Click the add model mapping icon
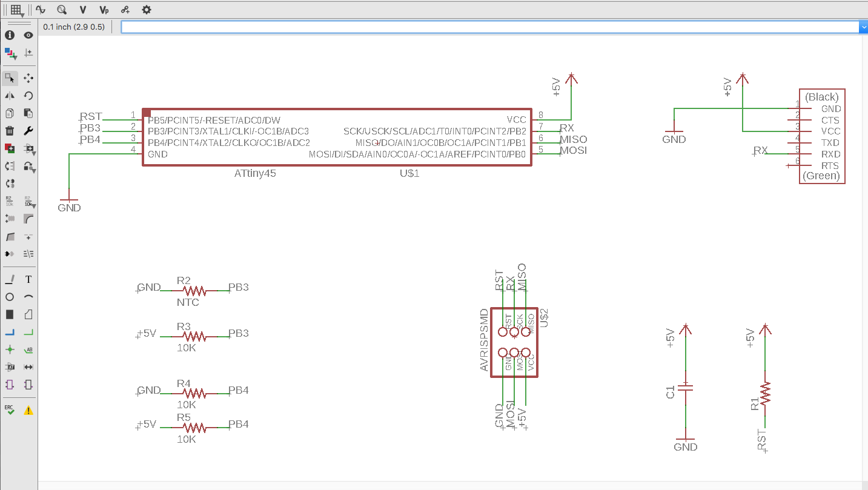Screen dimensions: 868x490 125,10
